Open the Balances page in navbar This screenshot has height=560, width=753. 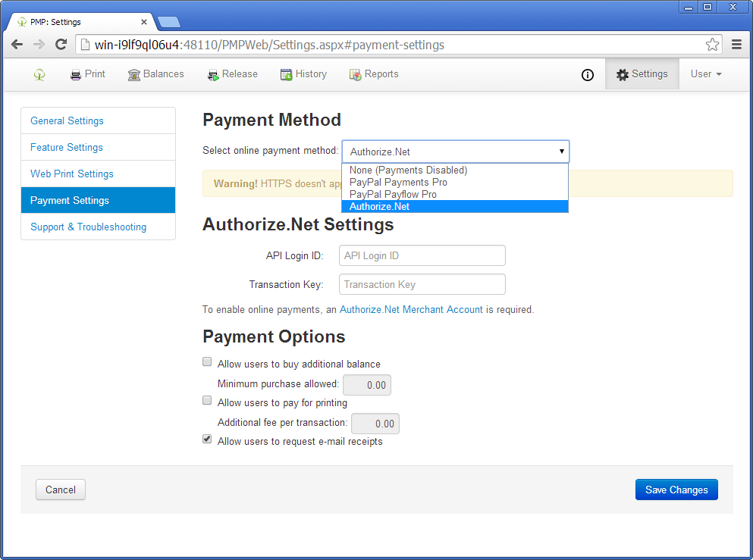coord(156,74)
